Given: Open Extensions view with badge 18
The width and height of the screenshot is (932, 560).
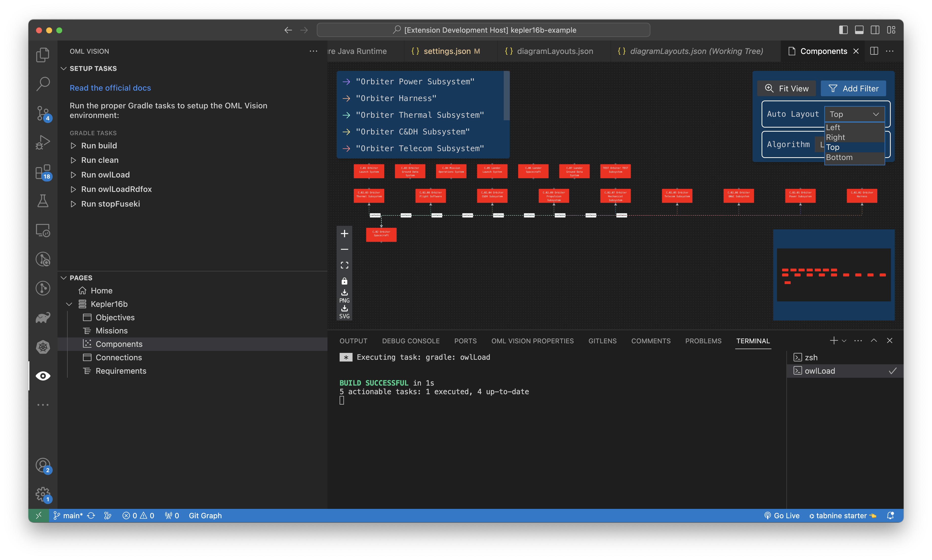Looking at the screenshot, I should point(43,172).
